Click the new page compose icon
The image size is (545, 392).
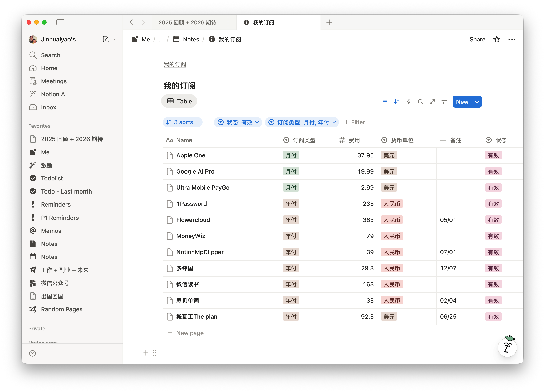(106, 39)
